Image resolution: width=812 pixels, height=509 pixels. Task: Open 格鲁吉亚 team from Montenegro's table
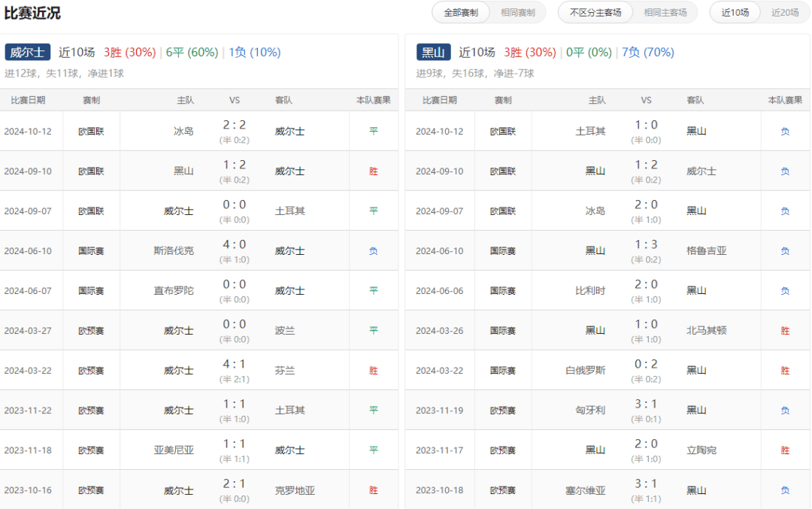pyautogui.click(x=706, y=250)
